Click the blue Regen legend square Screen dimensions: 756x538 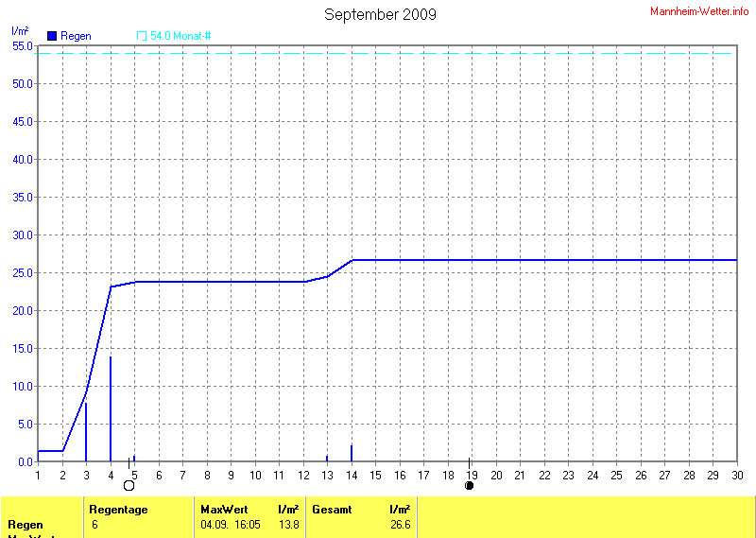tap(52, 36)
